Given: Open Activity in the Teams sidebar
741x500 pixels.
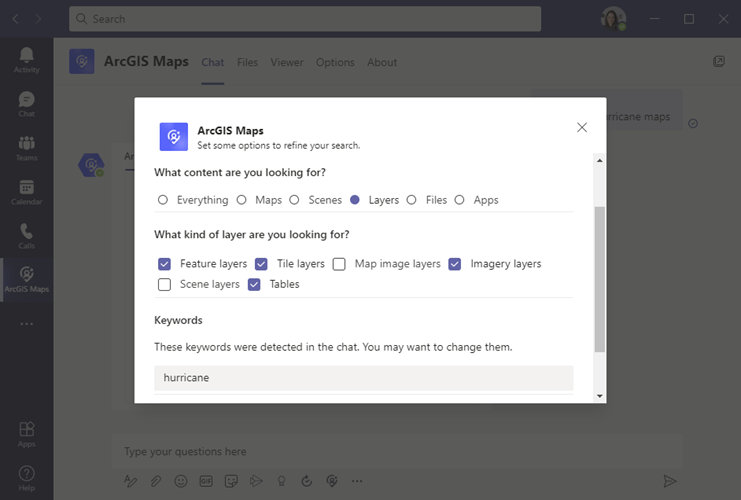Looking at the screenshot, I should click(26, 60).
